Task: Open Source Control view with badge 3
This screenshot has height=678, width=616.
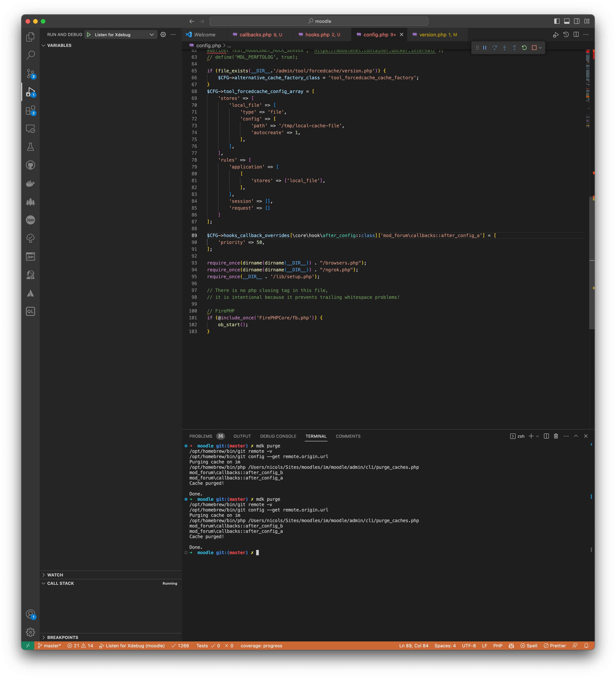Action: pos(30,73)
